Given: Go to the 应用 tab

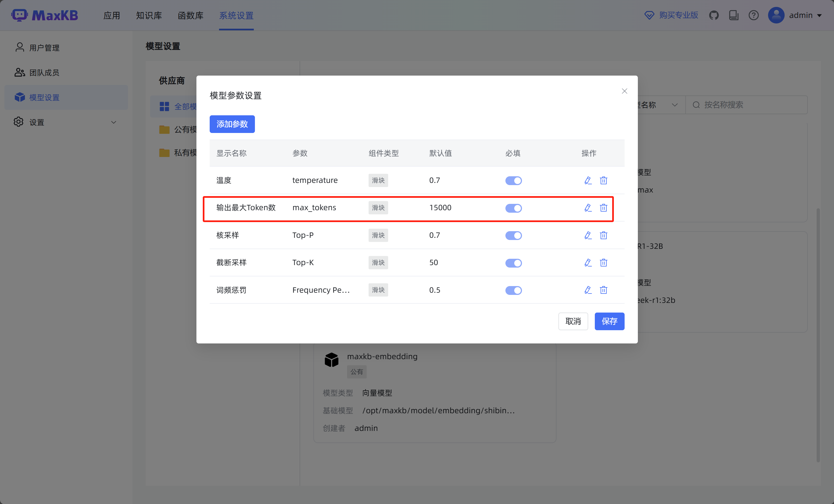Looking at the screenshot, I should click(112, 15).
